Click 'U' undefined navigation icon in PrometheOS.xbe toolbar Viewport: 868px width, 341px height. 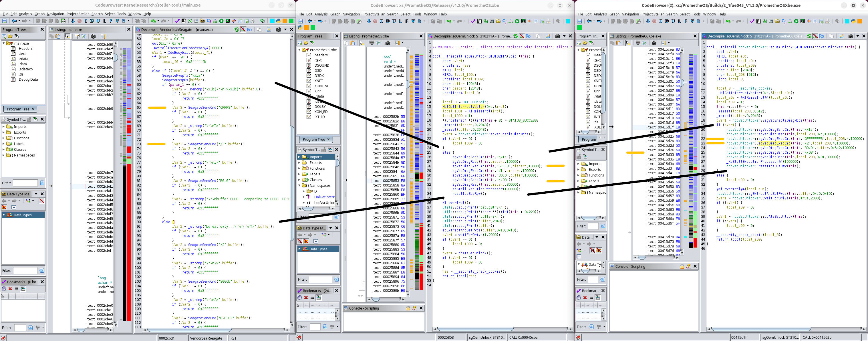pos(394,21)
